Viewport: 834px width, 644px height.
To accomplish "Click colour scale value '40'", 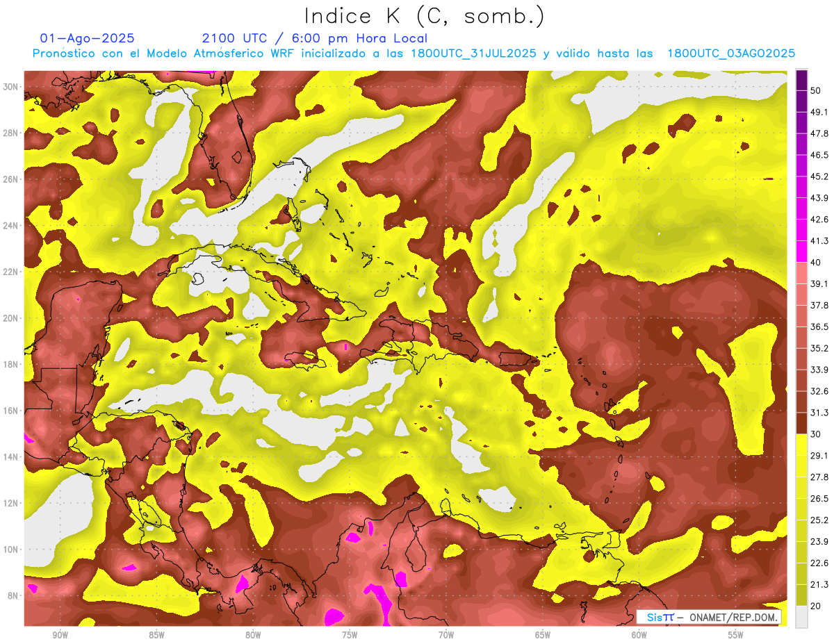I will (816, 263).
